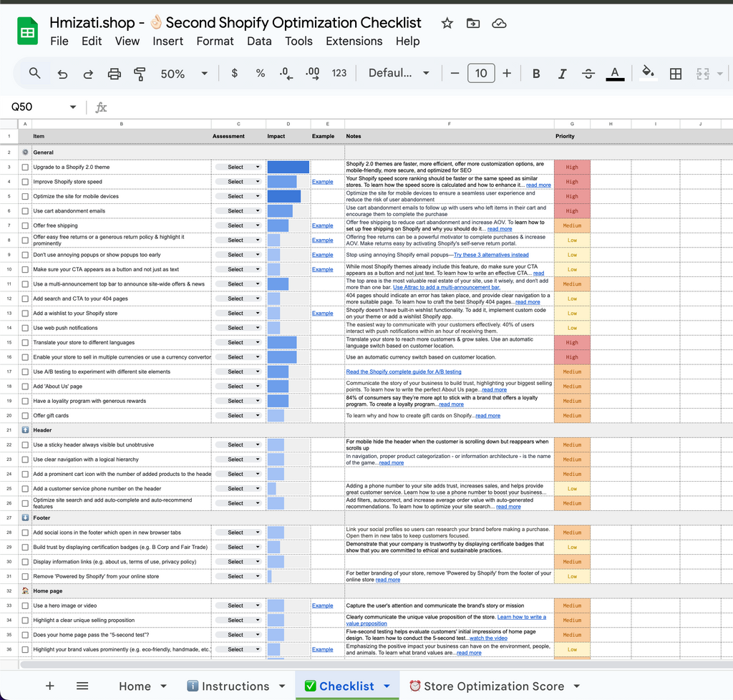Decrease decimal places

pos(286,74)
